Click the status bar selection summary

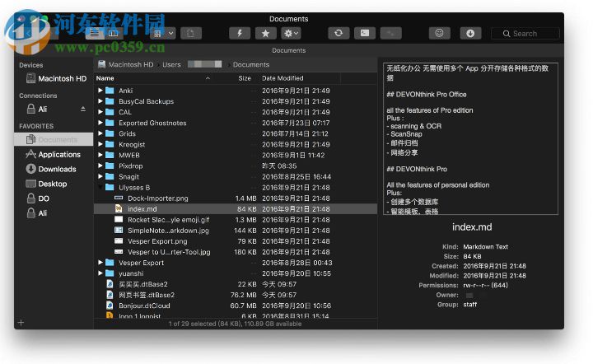point(235,324)
